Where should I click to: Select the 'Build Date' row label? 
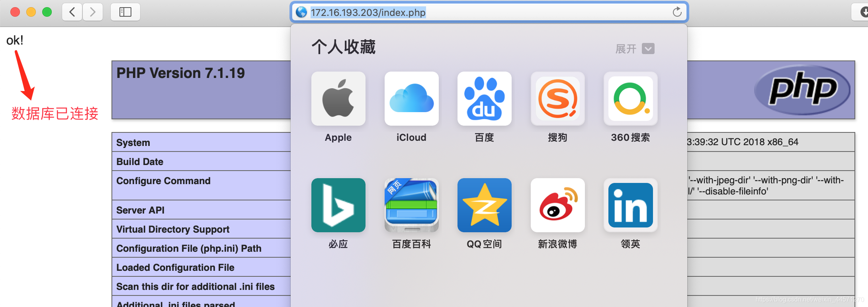[140, 162]
